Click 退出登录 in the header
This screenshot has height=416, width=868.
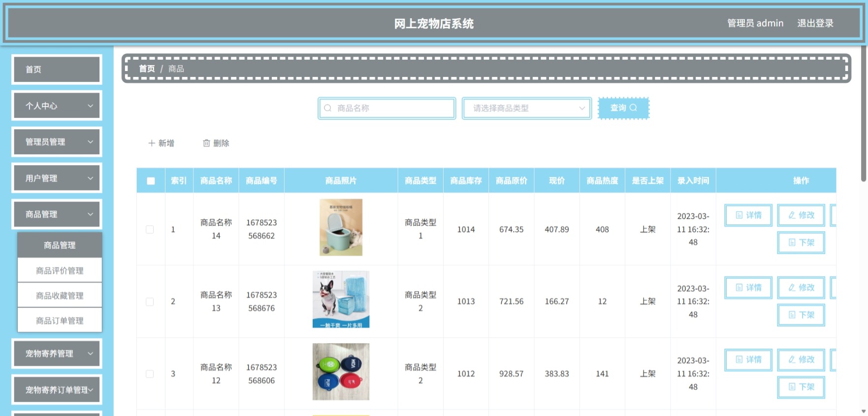click(x=815, y=23)
